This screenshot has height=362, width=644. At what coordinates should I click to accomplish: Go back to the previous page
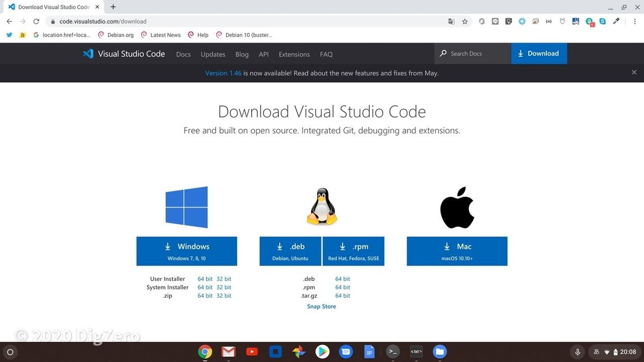(9, 21)
